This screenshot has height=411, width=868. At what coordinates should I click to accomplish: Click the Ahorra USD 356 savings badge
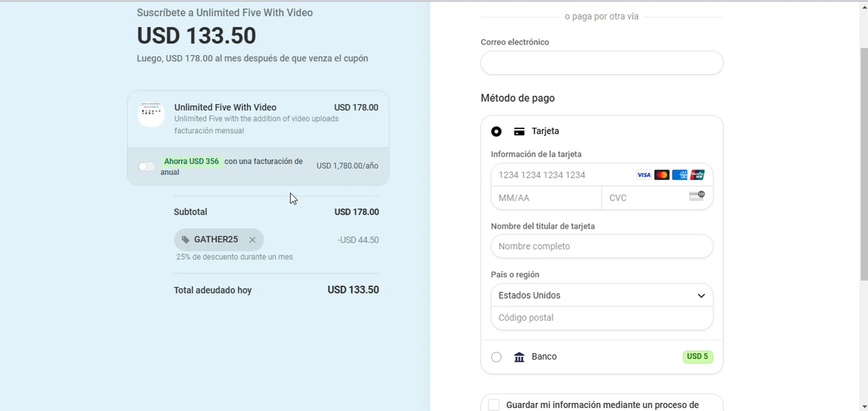click(x=192, y=162)
